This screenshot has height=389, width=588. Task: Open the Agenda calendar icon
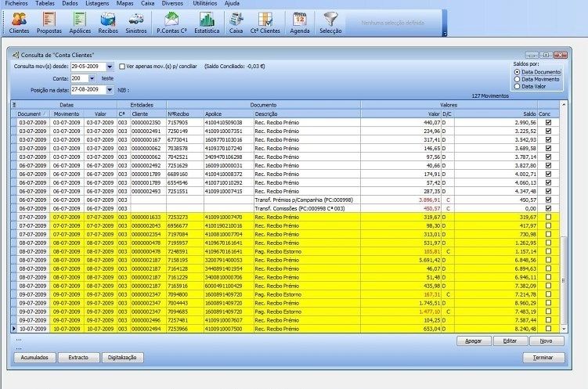click(299, 21)
